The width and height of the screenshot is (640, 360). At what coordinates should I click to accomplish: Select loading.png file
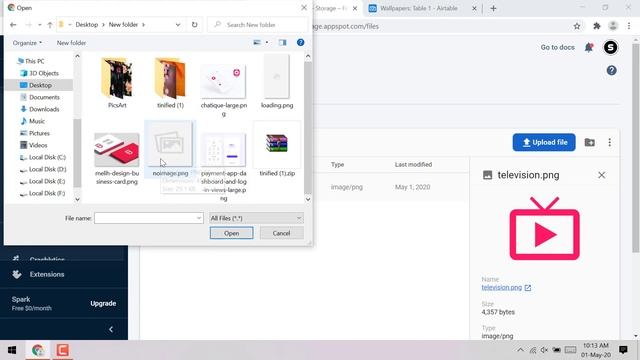[277, 83]
